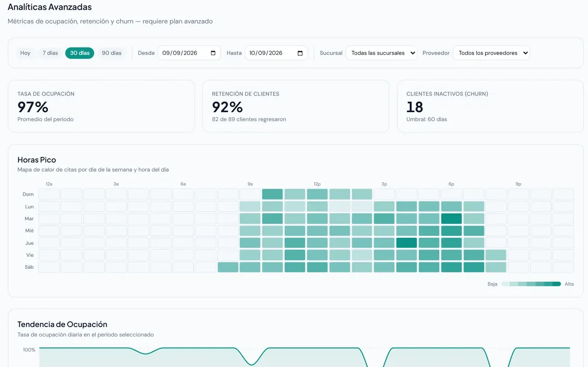Click the "Horas Pico" heading
Screen dimensions: 588x367
tap(37, 160)
